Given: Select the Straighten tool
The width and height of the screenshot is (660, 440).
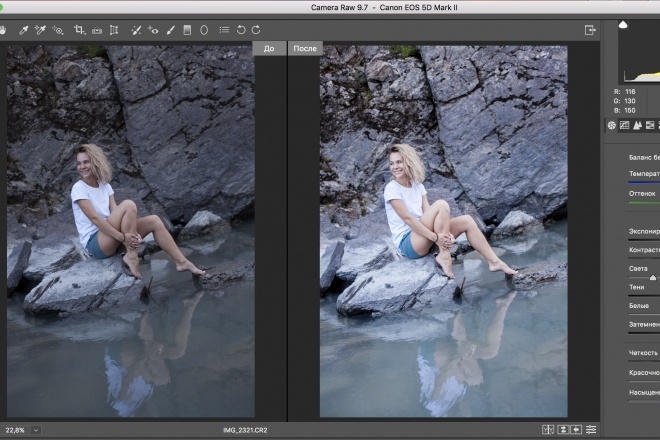Looking at the screenshot, I should point(97,30).
